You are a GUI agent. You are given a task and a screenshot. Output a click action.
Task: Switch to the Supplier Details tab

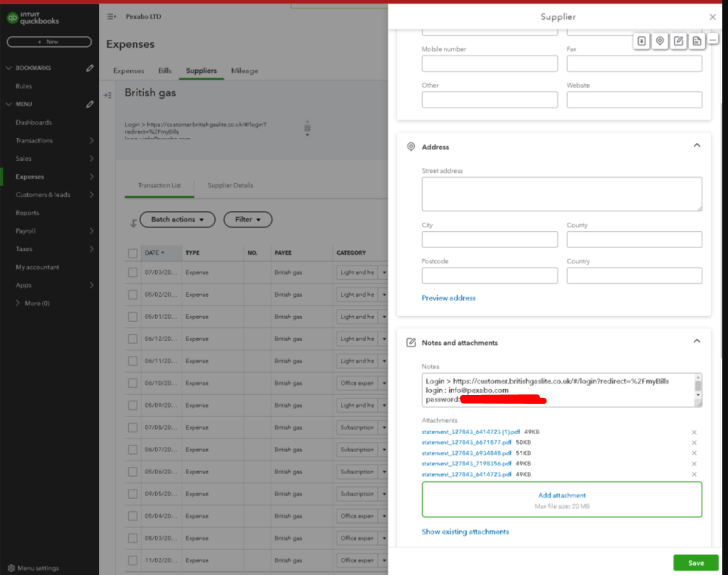click(231, 185)
